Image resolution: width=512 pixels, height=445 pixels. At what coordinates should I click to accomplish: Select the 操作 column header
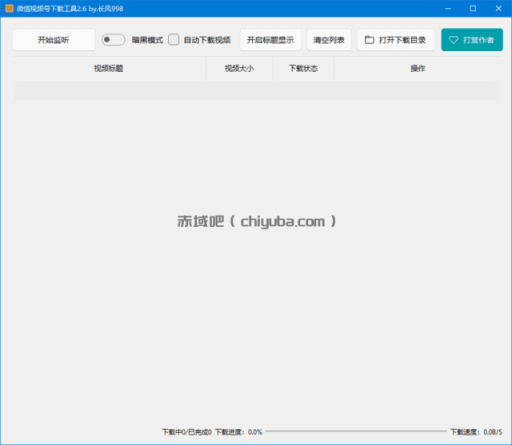pyautogui.click(x=418, y=68)
